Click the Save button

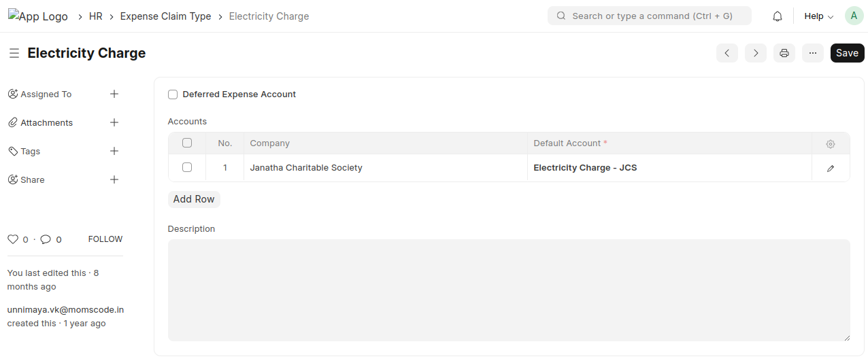[x=847, y=53]
